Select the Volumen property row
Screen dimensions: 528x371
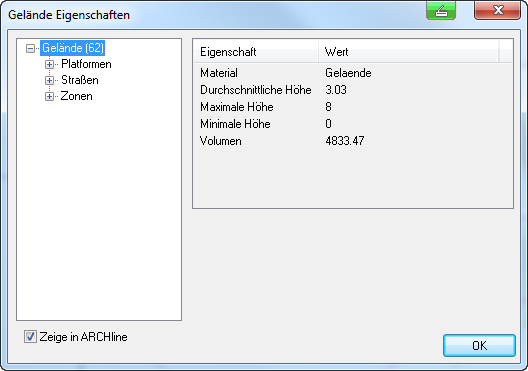click(x=353, y=141)
